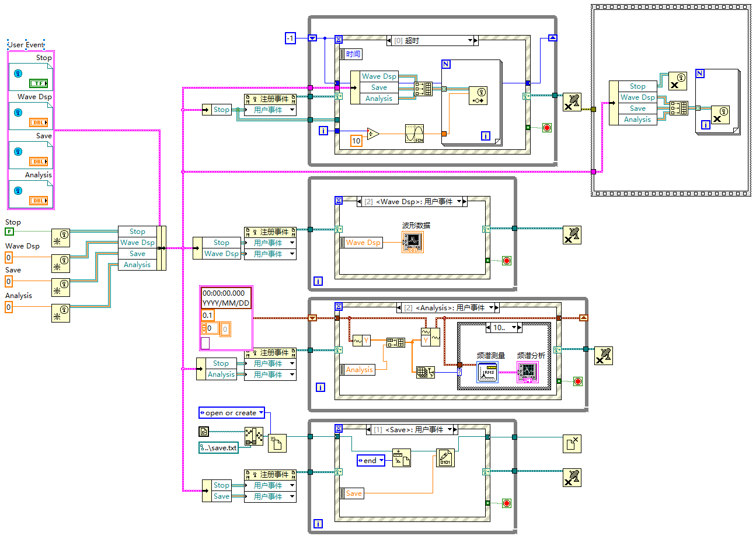The image size is (756, 536).
Task: Select orange Wave Dsp event data node
Action: point(361,243)
